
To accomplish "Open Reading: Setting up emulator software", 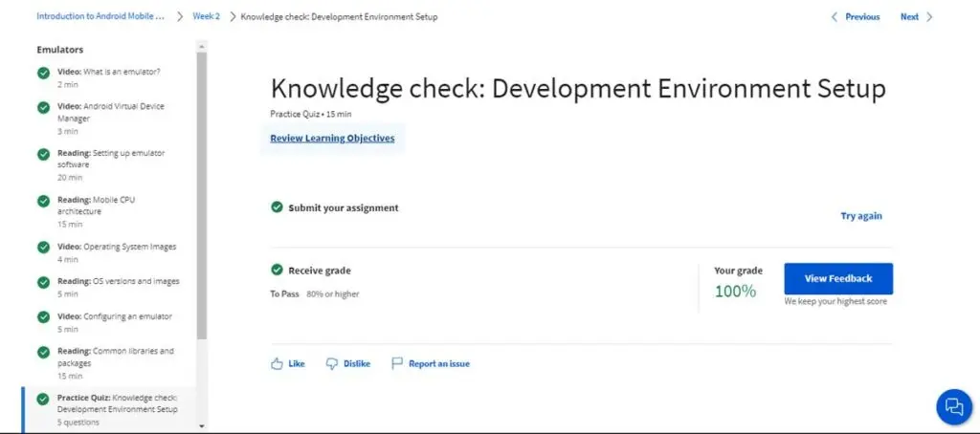I will pyautogui.click(x=109, y=164).
